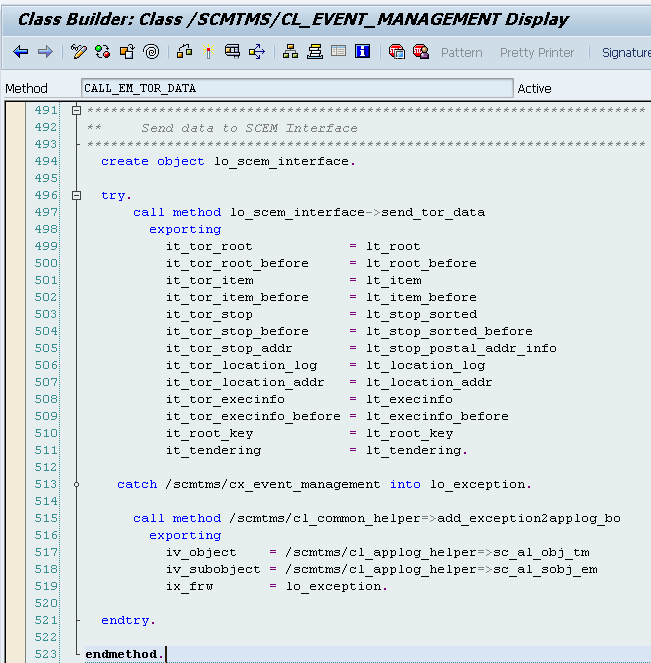The image size is (651, 663).
Task: Click 'sc_al_obj_tm' on line 517
Action: coord(541,552)
